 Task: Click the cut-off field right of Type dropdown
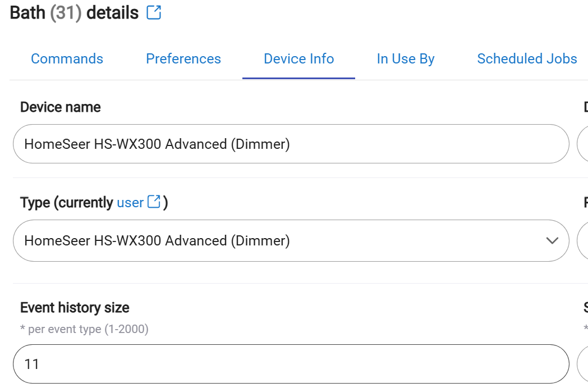click(x=582, y=240)
